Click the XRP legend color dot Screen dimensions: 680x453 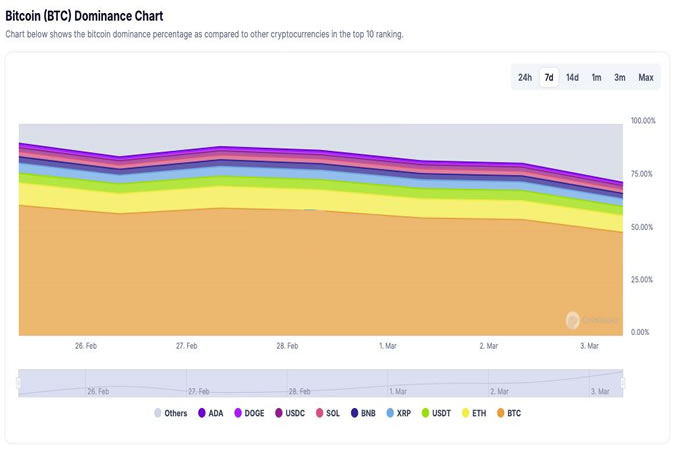point(390,413)
